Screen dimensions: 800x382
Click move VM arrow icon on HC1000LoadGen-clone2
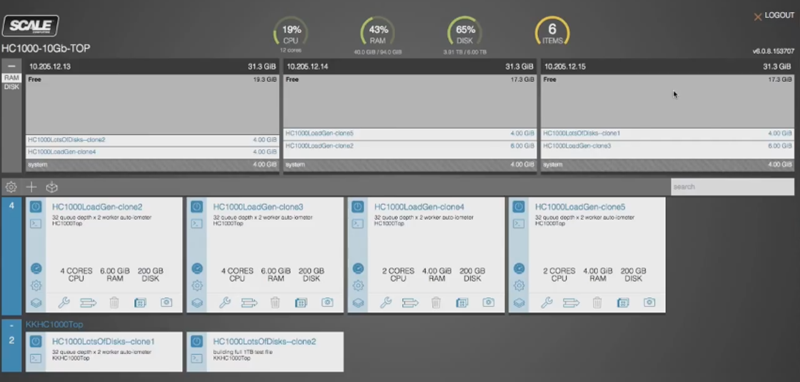click(x=88, y=303)
